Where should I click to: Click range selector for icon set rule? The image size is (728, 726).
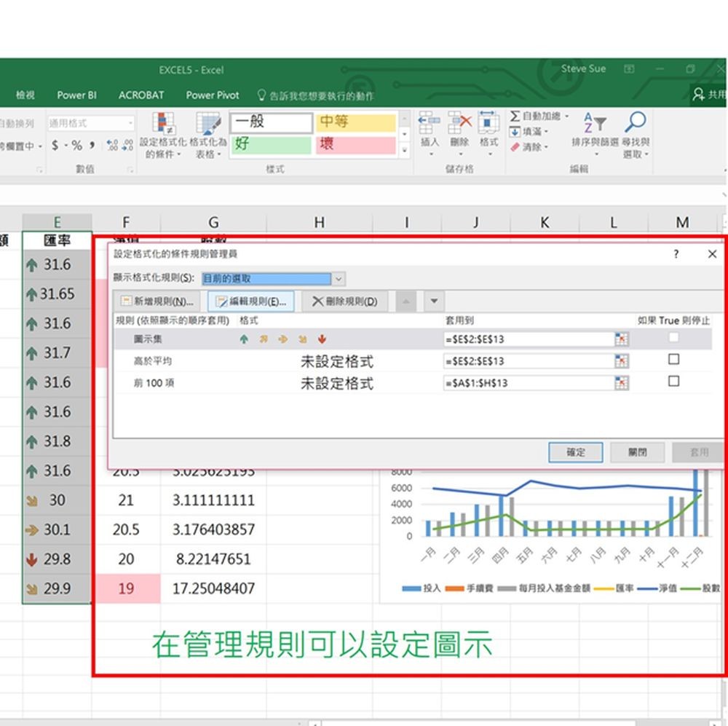tap(621, 339)
